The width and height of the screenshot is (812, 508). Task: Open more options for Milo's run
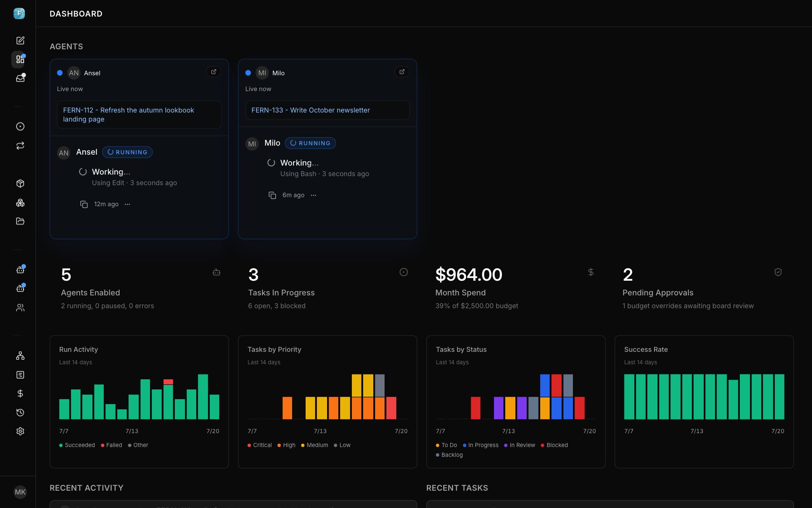[x=314, y=195]
